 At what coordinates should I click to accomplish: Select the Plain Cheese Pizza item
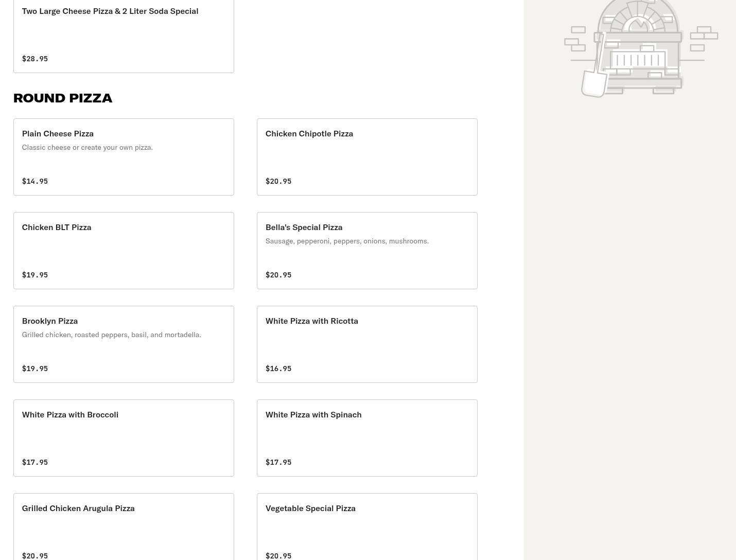(124, 157)
